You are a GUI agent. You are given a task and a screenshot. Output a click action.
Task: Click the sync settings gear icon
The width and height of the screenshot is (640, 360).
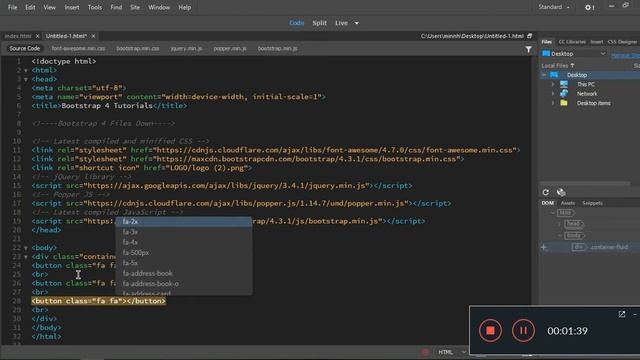589,7
